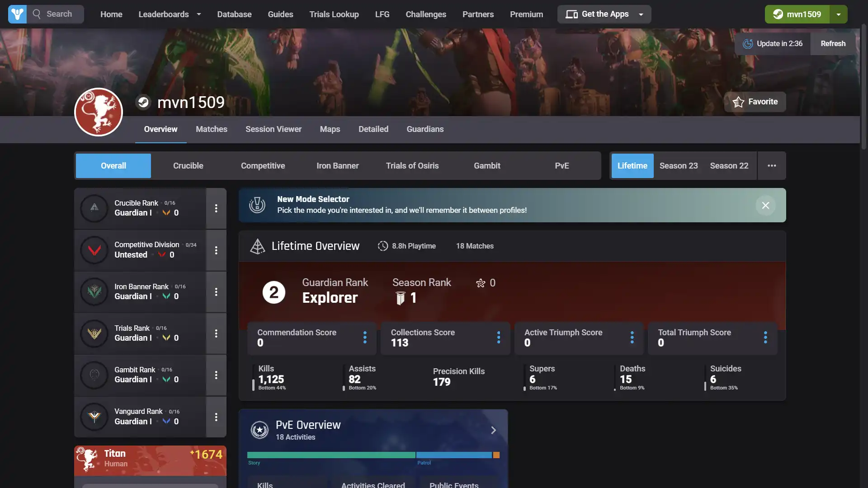Click the Season Rank banner icon
The image size is (868, 488).
coord(400,298)
